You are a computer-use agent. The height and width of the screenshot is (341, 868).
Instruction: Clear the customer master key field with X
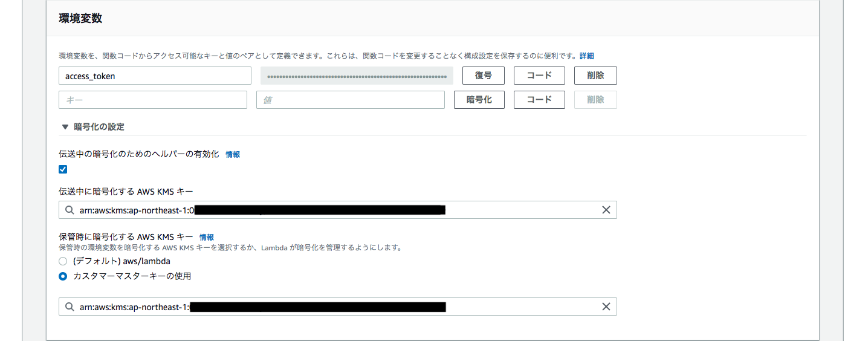[x=606, y=307]
